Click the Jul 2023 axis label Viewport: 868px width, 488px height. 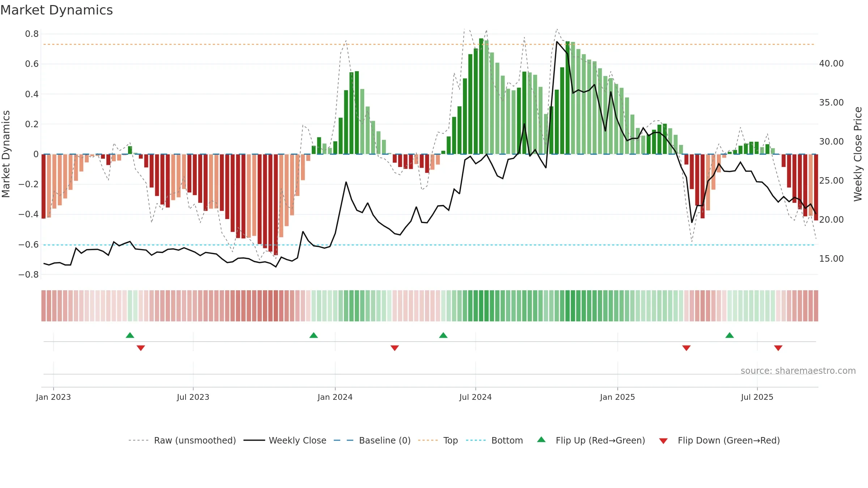193,397
